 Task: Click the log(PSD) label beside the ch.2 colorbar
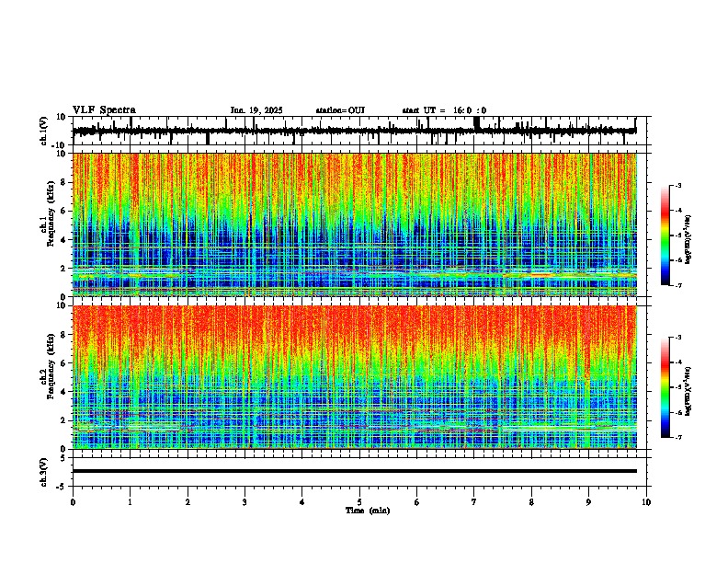[688, 391]
